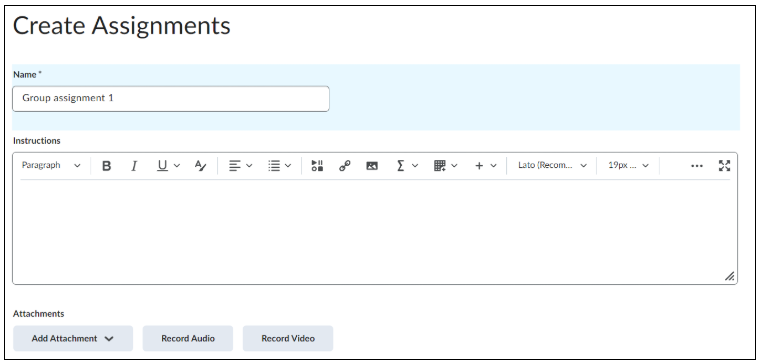Viewport: 759px width, 362px height.
Task: Show more editor actions ellipsis
Action: point(697,166)
